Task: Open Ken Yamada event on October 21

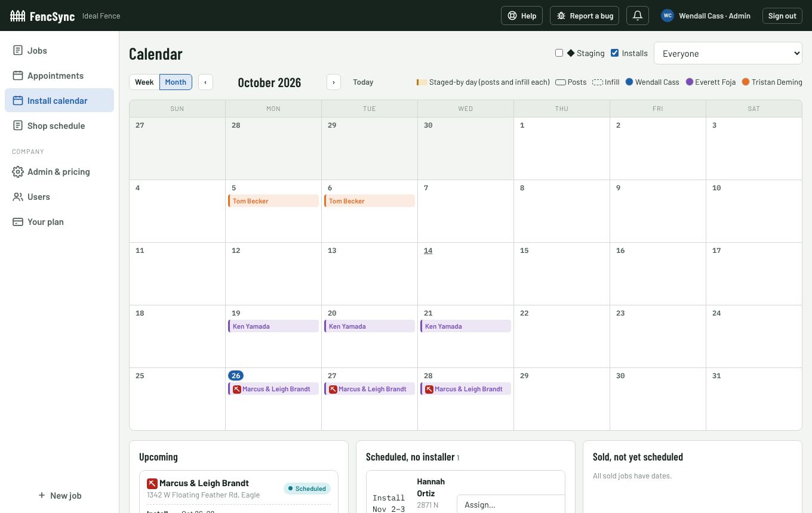Action: [x=466, y=326]
